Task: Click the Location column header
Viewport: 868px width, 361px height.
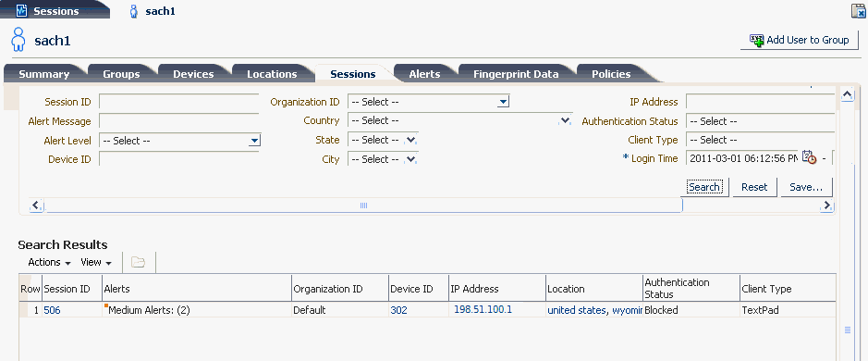Action: coord(594,289)
